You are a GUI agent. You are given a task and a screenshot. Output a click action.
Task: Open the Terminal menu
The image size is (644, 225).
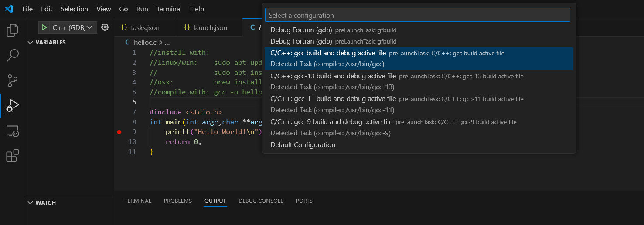[169, 9]
